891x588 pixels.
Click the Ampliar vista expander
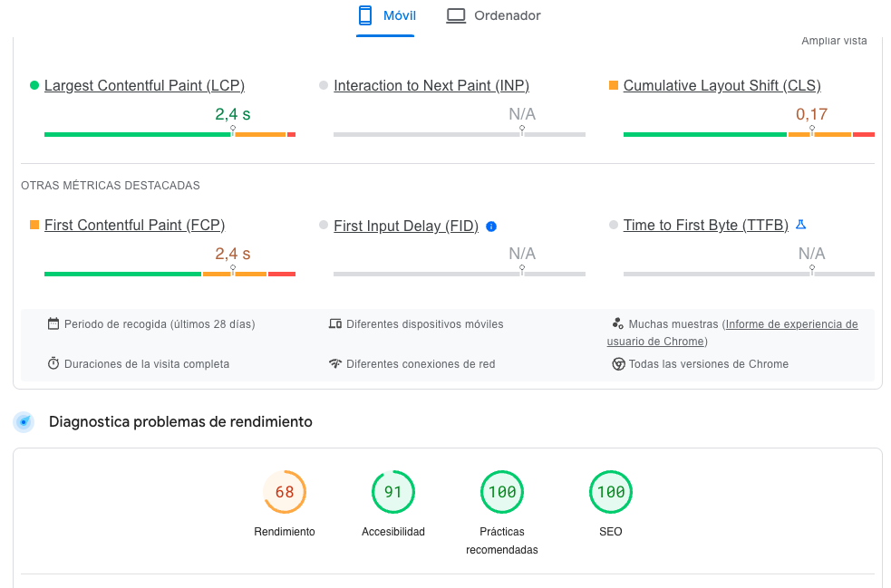(x=834, y=41)
